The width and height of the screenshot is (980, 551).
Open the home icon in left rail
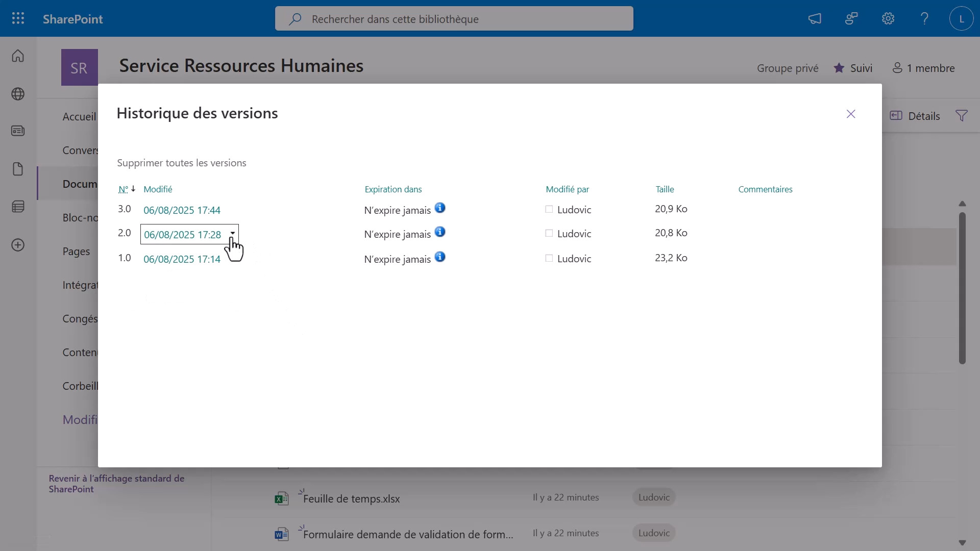coord(18,56)
